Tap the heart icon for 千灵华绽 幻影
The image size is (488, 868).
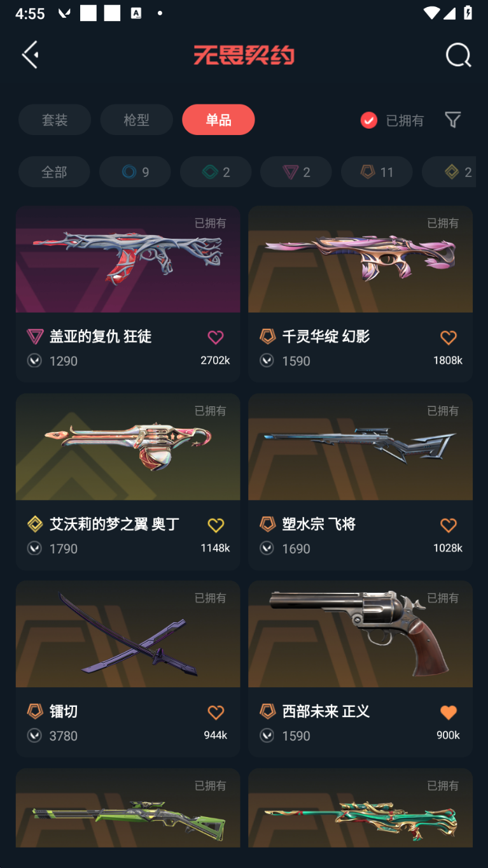click(449, 338)
